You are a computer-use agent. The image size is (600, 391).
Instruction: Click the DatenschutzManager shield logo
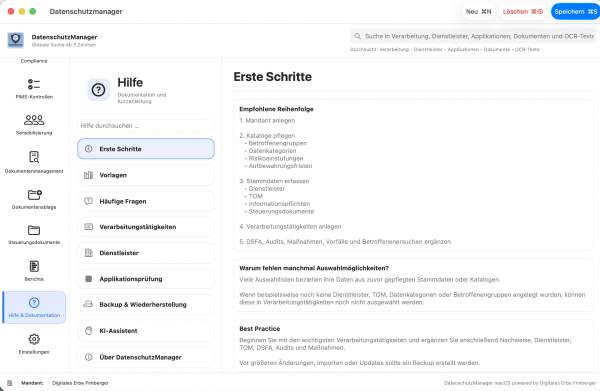[16, 40]
